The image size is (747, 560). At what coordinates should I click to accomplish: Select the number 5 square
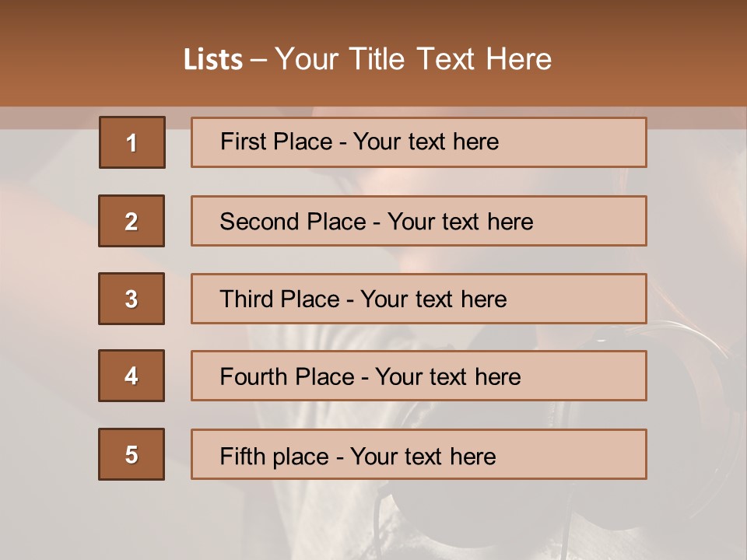132,454
